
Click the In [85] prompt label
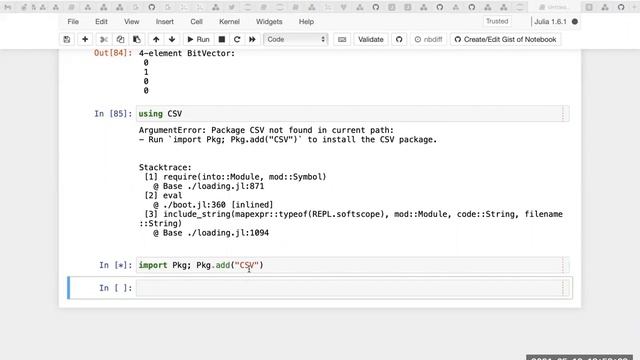pos(113,114)
